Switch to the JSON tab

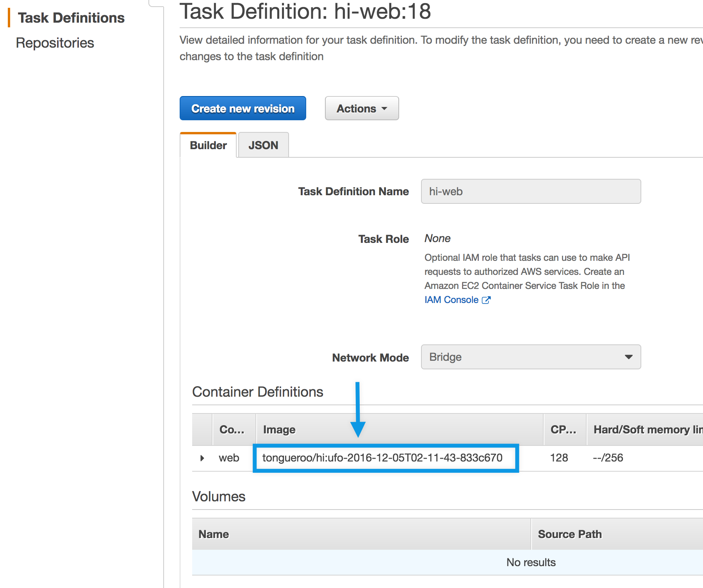click(x=263, y=145)
